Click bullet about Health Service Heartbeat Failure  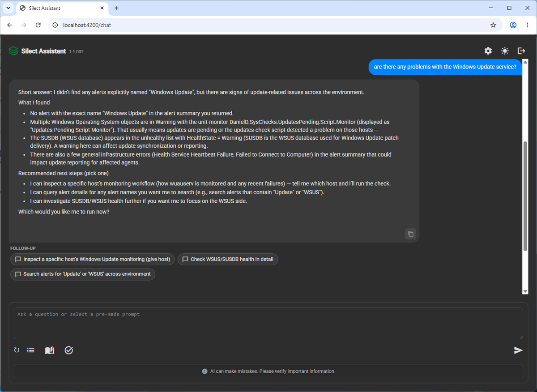coord(211,158)
